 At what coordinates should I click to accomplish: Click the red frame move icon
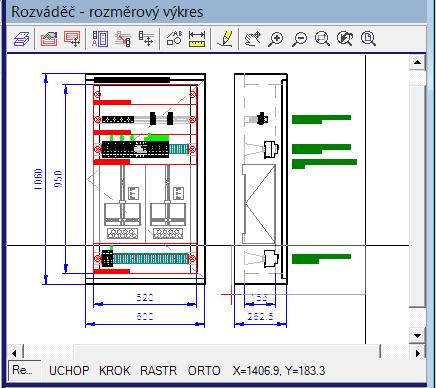pos(72,39)
